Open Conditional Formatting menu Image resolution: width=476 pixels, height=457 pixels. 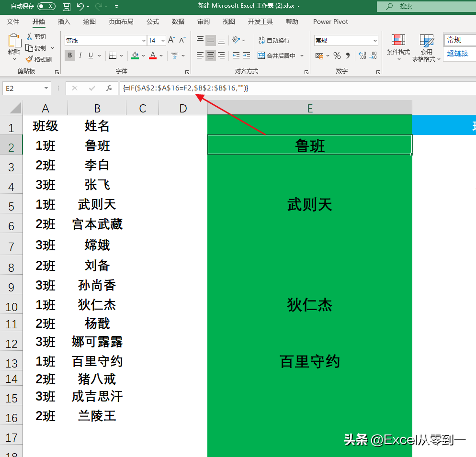pyautogui.click(x=398, y=47)
